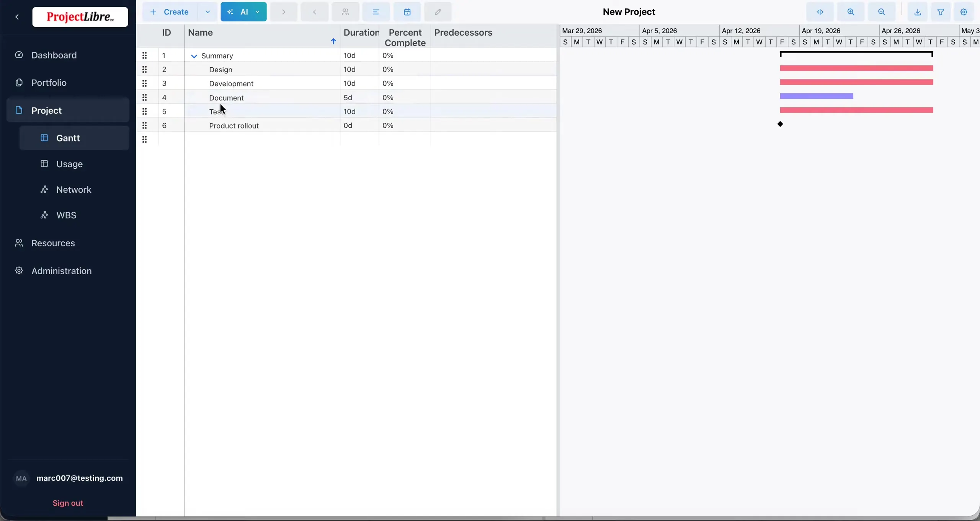The width and height of the screenshot is (980, 521).
Task: Open the assign resources people icon
Action: tap(345, 12)
